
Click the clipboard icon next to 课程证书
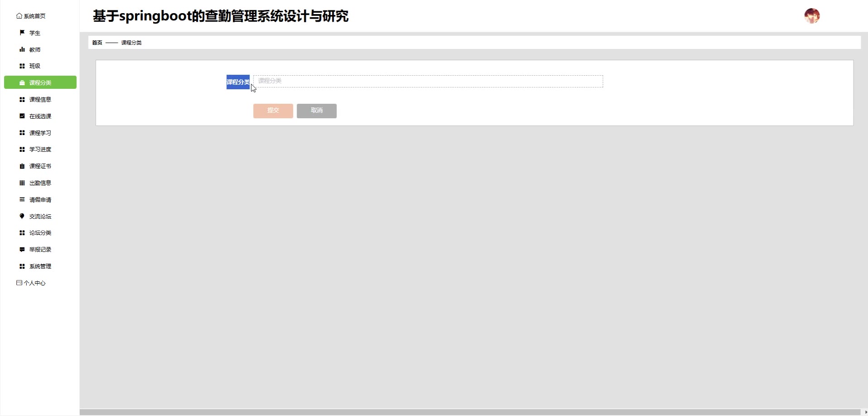[x=22, y=166]
